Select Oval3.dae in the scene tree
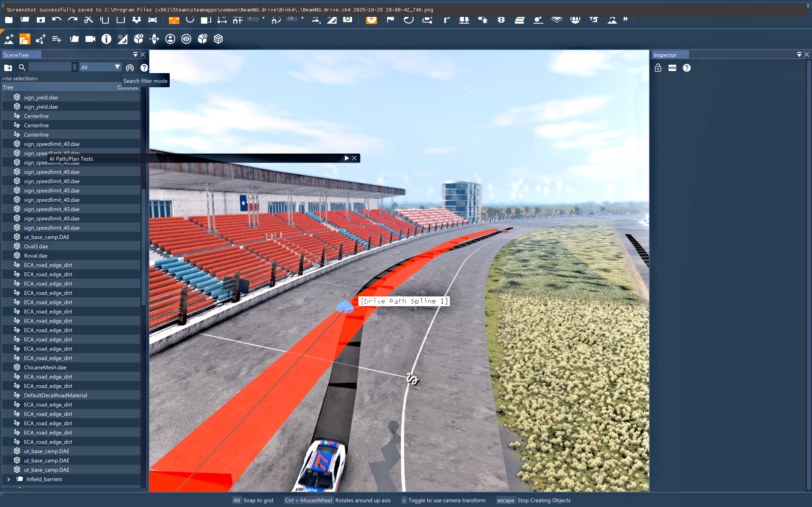812x507 pixels. click(x=71, y=247)
